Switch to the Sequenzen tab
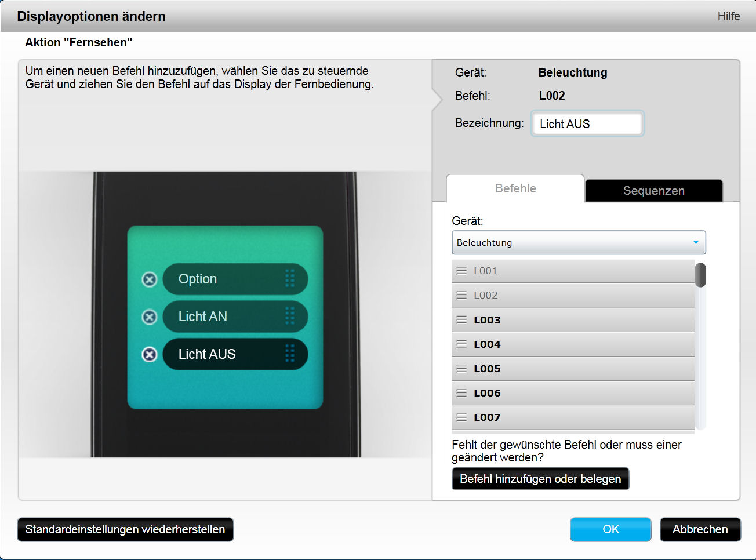756x560 pixels. [653, 191]
